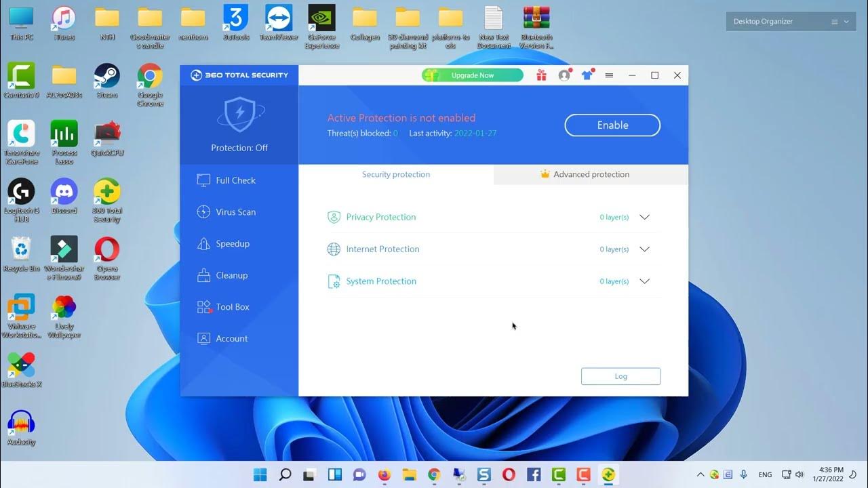Click the 360 Total Security logo
Viewport: 868px width, 488px height.
pos(239,75)
